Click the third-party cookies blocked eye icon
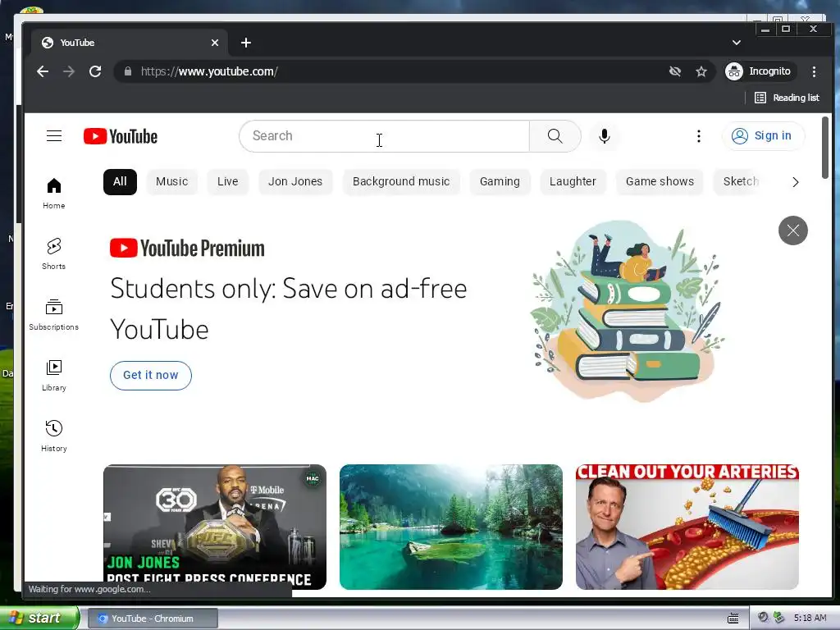This screenshot has height=630, width=840. click(x=675, y=71)
